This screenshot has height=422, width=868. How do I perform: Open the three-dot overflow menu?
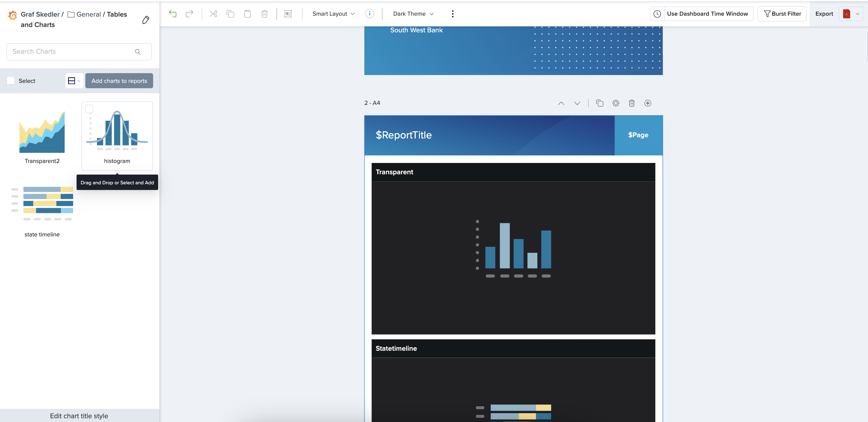453,14
